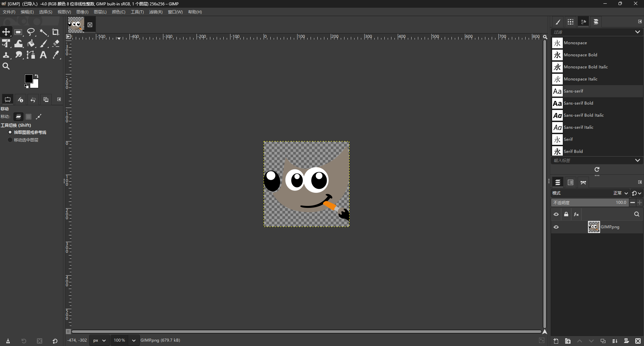The height and width of the screenshot is (346, 644).
Task: Open the Tool Options tab
Action: (x=8, y=100)
